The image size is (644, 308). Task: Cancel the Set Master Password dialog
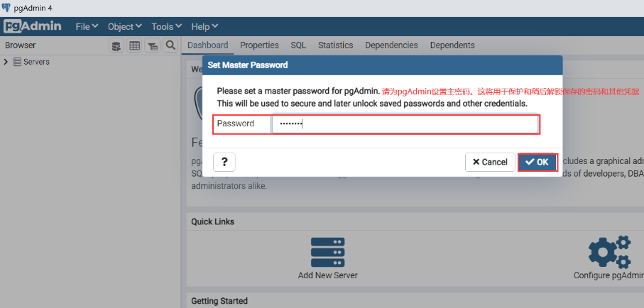point(490,163)
